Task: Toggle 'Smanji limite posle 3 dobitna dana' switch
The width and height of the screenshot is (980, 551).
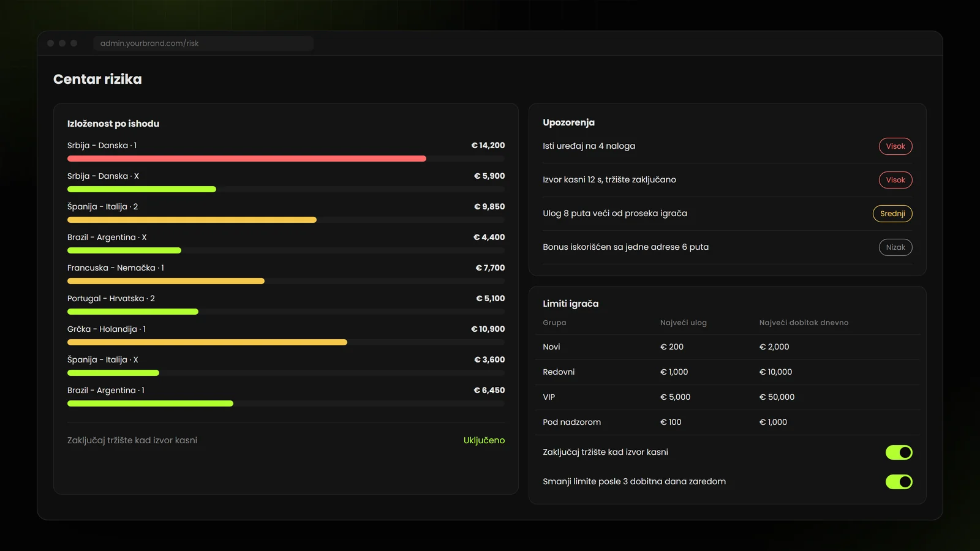Action: tap(899, 482)
